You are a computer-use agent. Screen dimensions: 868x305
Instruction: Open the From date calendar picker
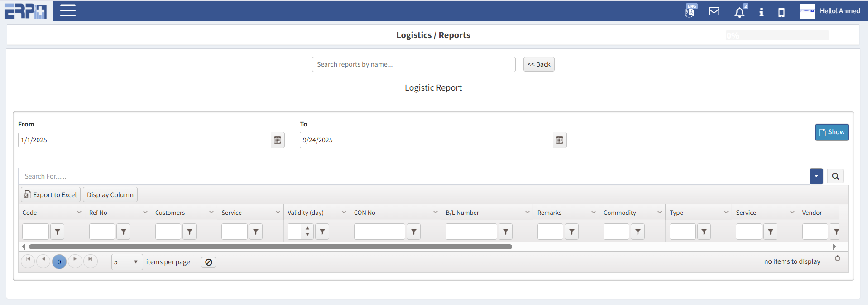[278, 140]
